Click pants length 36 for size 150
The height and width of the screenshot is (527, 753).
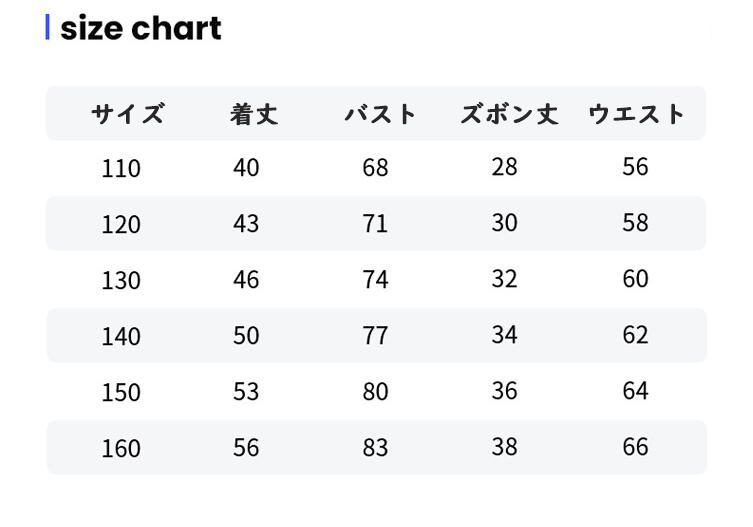[x=504, y=391]
